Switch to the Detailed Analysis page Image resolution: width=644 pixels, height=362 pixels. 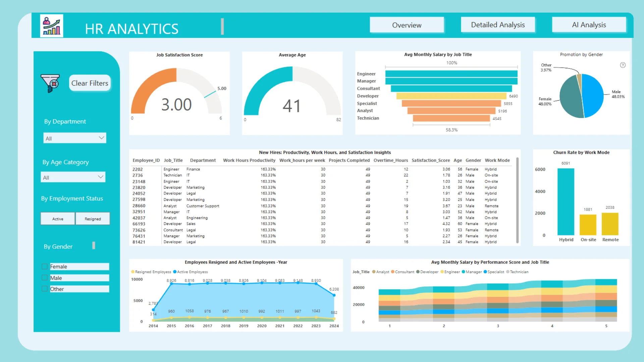(498, 25)
